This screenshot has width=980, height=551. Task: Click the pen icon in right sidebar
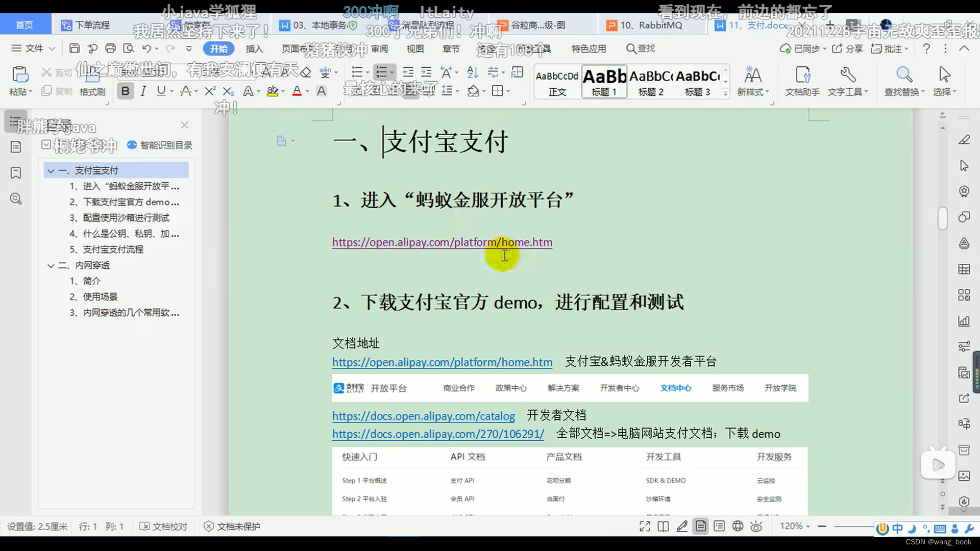[x=964, y=140]
